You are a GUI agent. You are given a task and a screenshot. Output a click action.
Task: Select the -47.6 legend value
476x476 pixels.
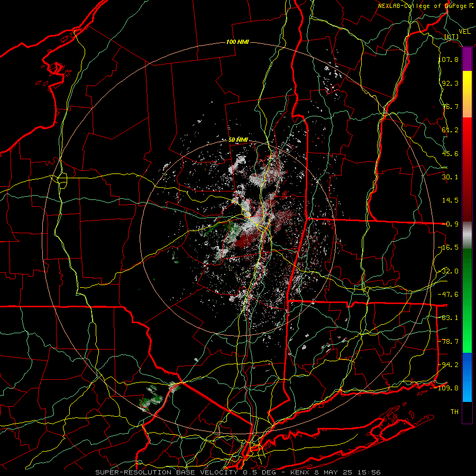[x=448, y=295]
